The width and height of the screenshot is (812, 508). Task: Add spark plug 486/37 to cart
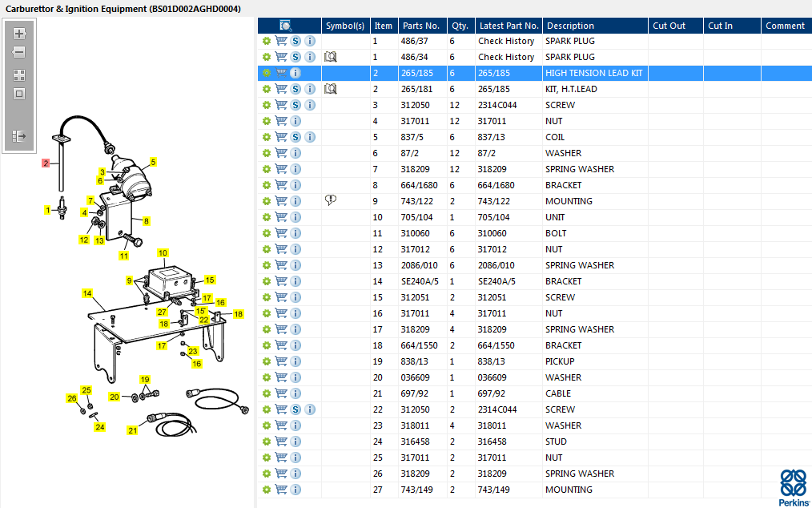pyautogui.click(x=281, y=41)
